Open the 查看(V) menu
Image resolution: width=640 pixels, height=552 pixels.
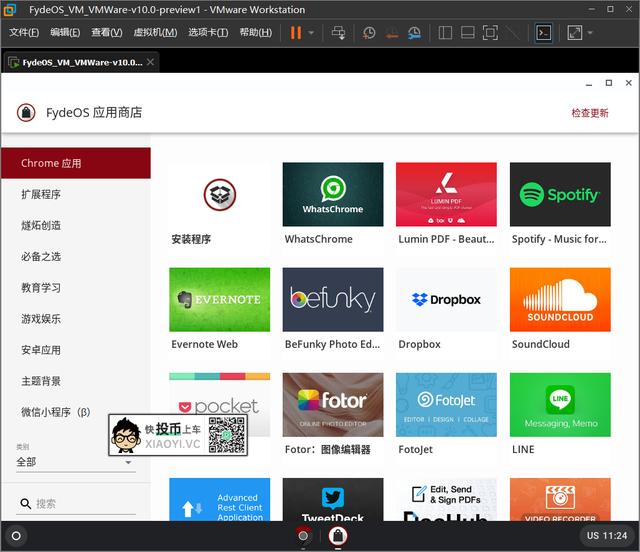[107, 32]
